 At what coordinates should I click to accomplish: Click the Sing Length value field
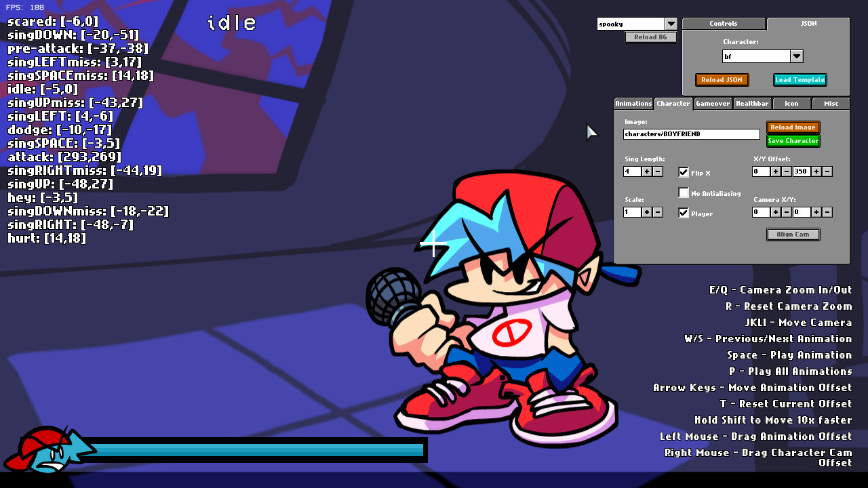pos(632,171)
